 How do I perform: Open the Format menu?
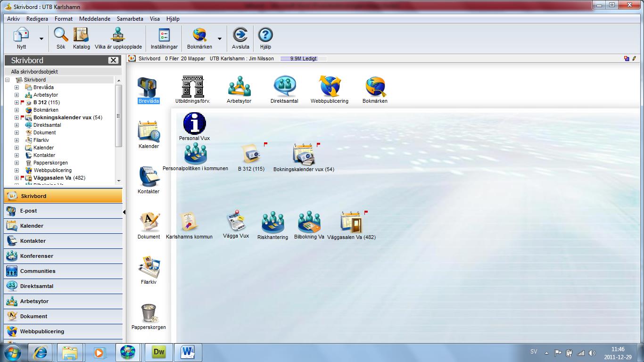coord(64,19)
